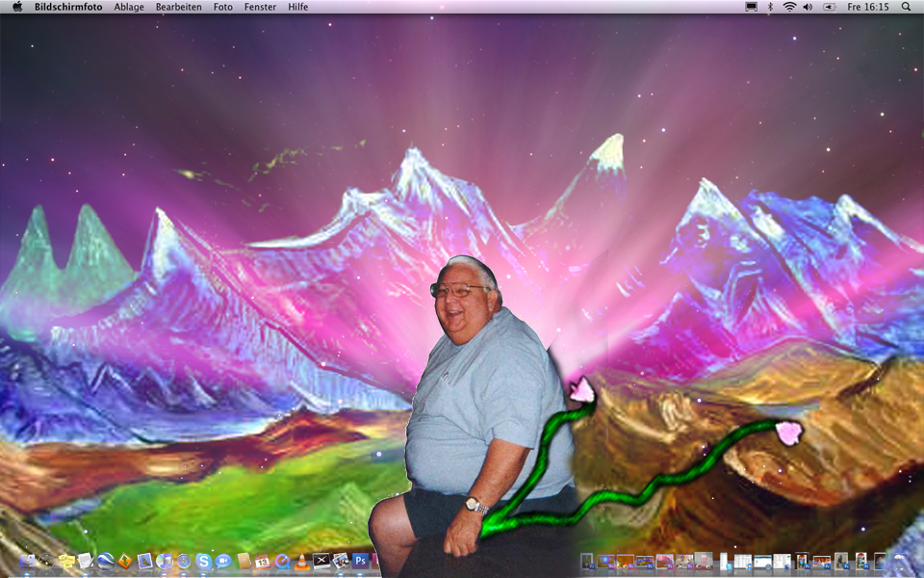
Task: Open the VLC traffic cone icon
Action: pos(302,561)
